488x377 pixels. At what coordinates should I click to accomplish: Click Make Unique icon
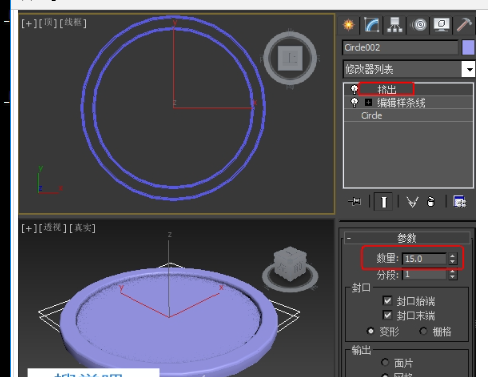(x=412, y=202)
